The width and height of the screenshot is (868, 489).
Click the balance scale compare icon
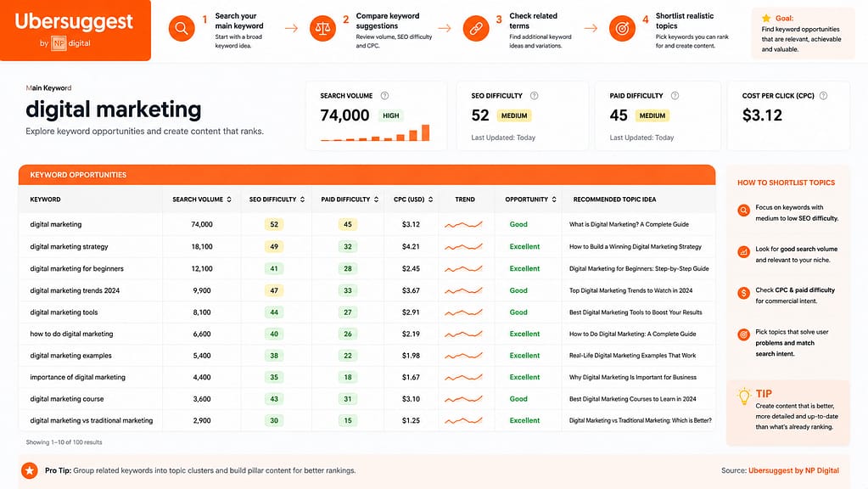point(322,28)
